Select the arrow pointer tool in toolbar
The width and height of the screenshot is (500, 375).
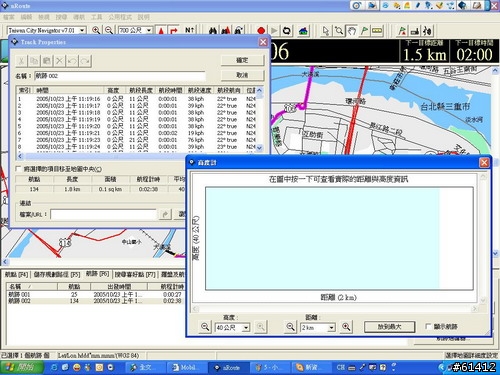(x=326, y=31)
